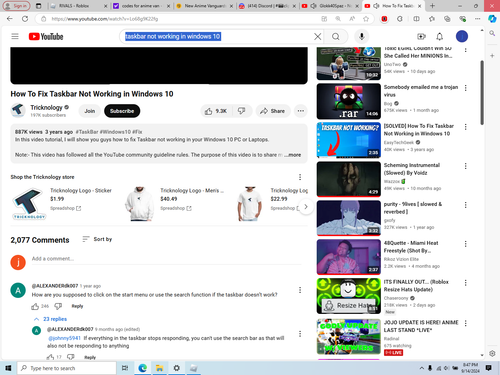This screenshot has height=375, width=500.
Task: Click the magnifier search button
Action: (x=336, y=36)
